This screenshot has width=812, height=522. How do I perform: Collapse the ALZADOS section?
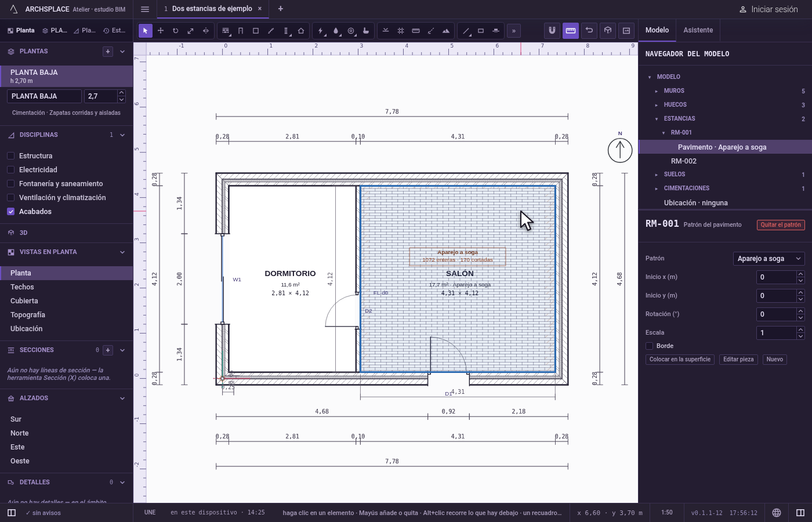pos(122,398)
